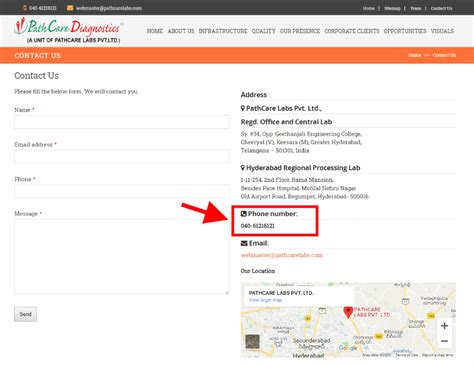Viewport: 474px width, 366px height.
Task: Click the Terms of Use map link
Action: (x=406, y=355)
